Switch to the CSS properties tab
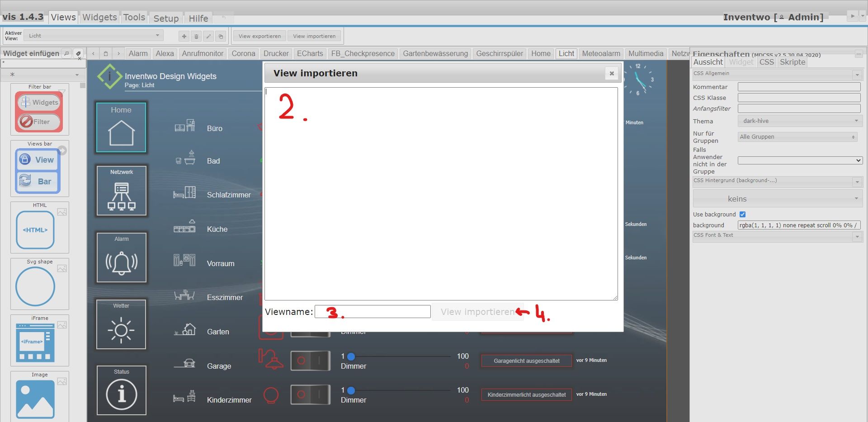868x422 pixels. point(766,62)
